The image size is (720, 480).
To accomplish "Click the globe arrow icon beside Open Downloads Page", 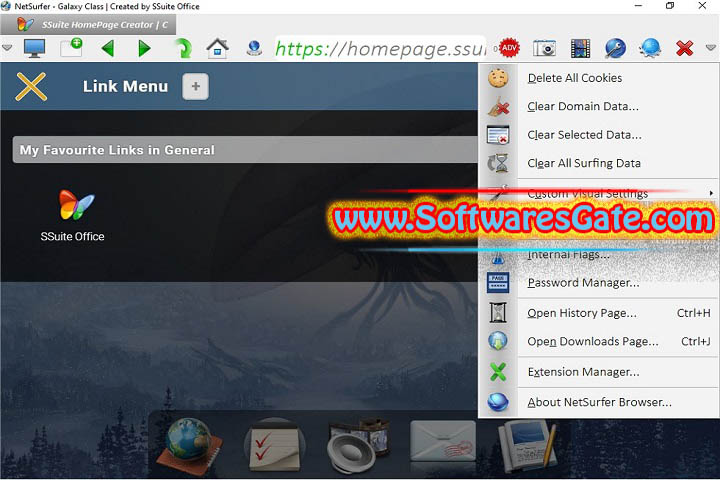I will (x=498, y=342).
